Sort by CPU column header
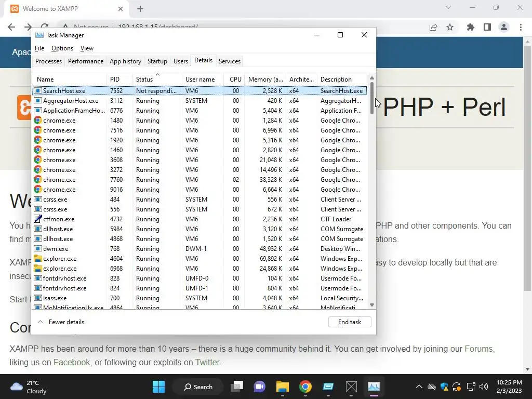 click(x=234, y=79)
